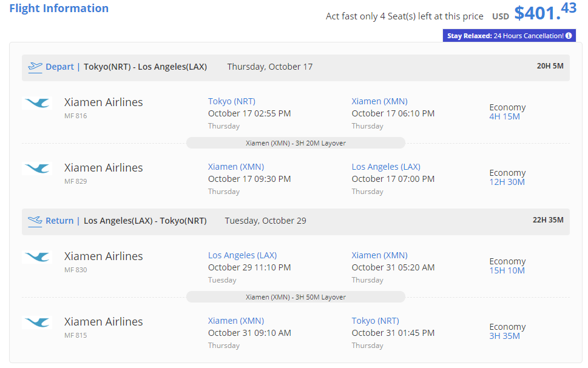Viewport: 588px width, 368px height.
Task: Click Los Angeles (LAX) departure airport on MF 830
Action: (242, 255)
